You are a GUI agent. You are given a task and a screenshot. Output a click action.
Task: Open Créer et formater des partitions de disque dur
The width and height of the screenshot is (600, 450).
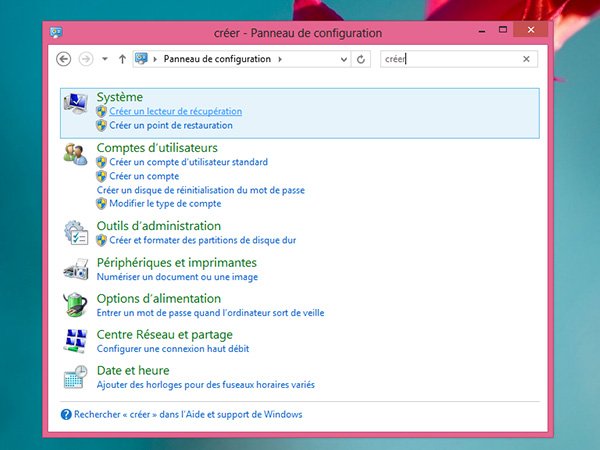coord(202,240)
